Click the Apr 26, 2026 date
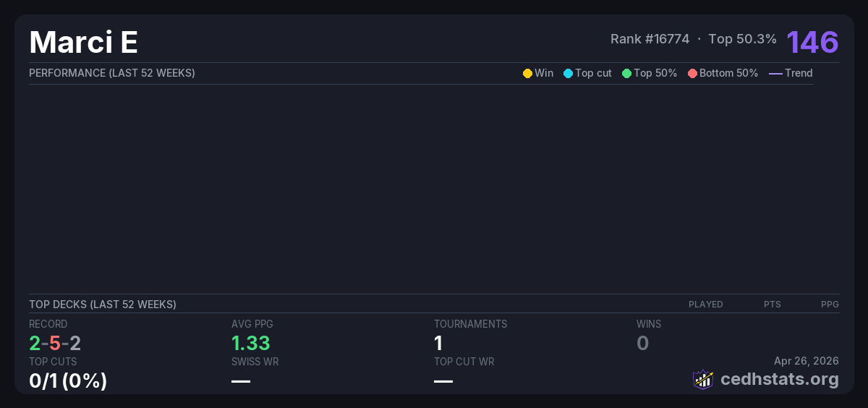This screenshot has width=868, height=408. click(x=806, y=361)
